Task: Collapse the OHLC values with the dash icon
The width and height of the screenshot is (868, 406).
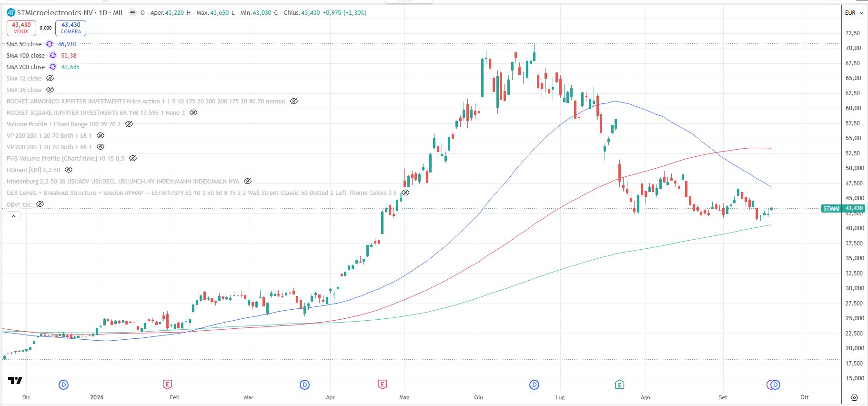Action: (132, 13)
